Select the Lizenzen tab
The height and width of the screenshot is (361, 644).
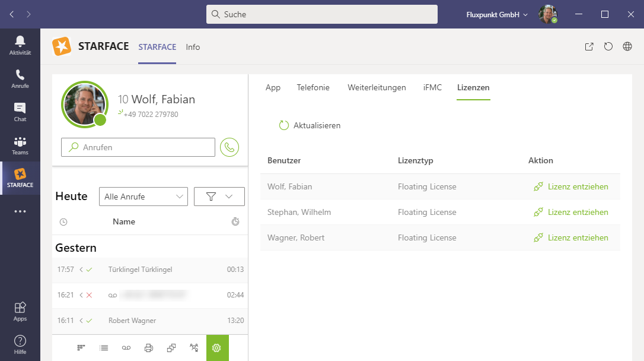[x=473, y=87]
